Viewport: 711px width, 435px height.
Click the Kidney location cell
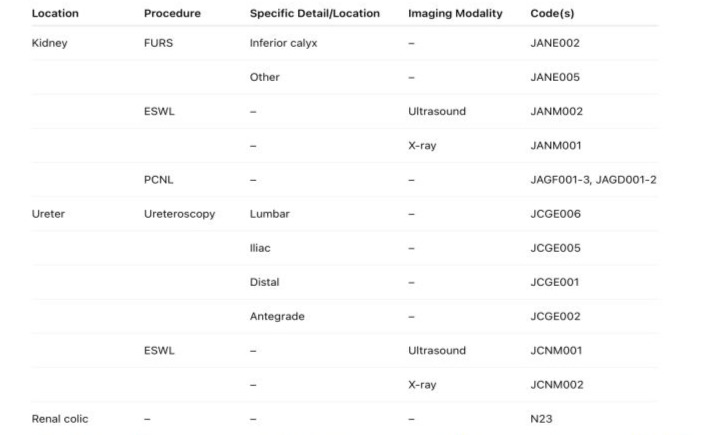pyautogui.click(x=49, y=43)
